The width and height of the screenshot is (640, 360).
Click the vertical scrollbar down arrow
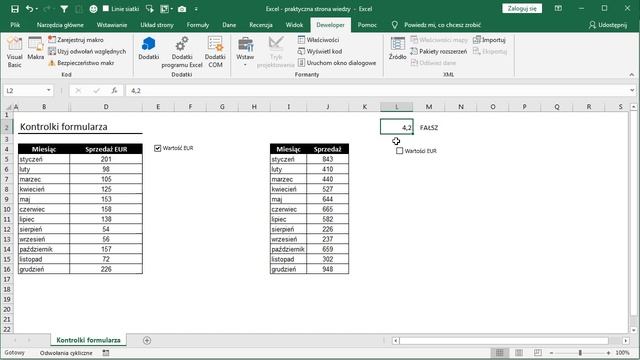pyautogui.click(x=633, y=330)
